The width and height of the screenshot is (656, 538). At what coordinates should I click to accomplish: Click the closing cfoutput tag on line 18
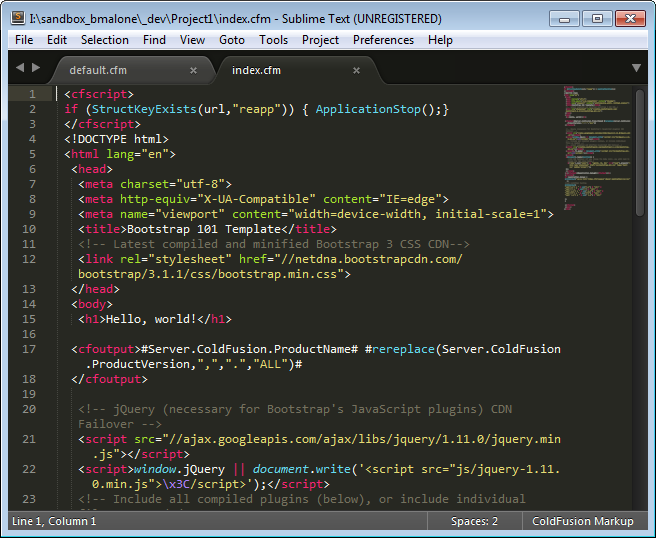(109, 379)
